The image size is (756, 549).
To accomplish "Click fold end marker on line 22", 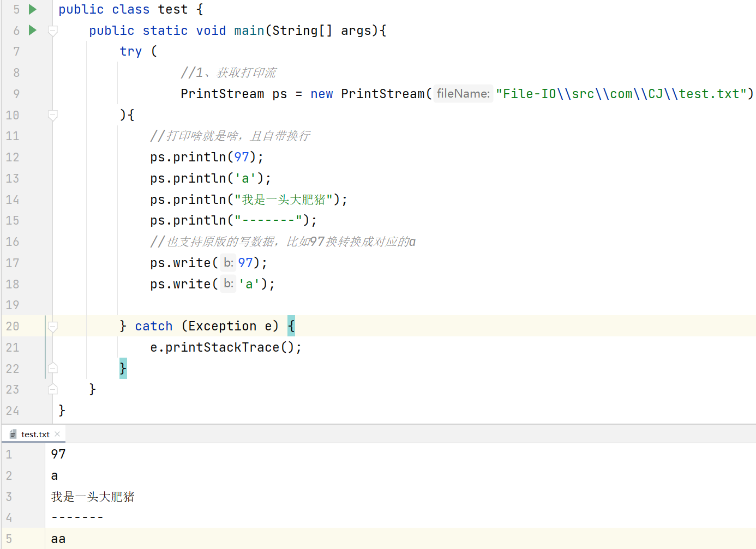I will click(53, 368).
